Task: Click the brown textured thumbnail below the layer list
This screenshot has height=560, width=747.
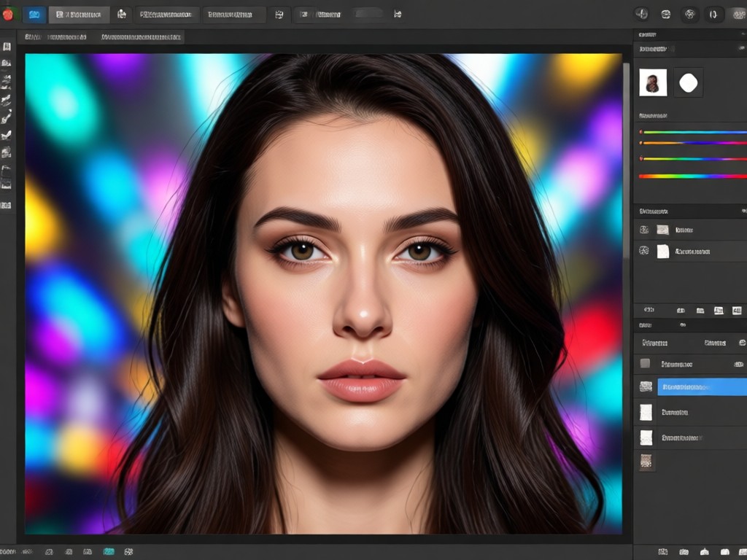Action: [646, 461]
